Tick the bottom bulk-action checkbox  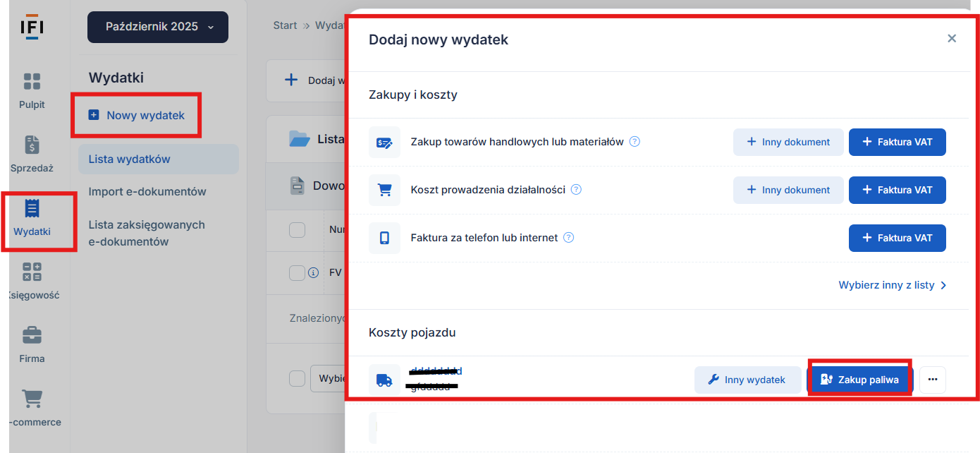tap(297, 378)
